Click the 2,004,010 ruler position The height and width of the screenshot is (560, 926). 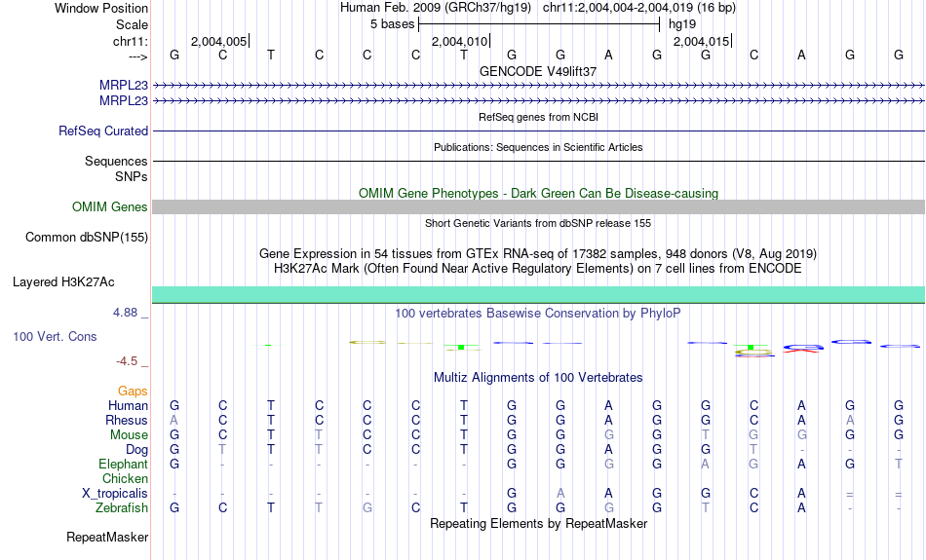[459, 41]
